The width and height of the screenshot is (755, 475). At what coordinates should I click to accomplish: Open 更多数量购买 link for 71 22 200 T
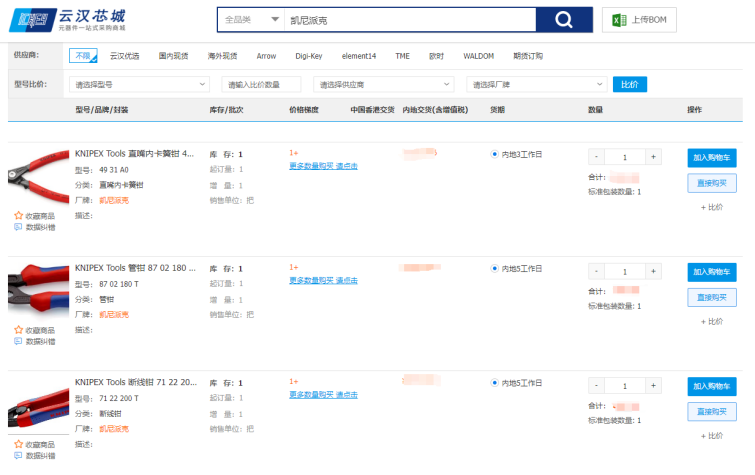324,395
